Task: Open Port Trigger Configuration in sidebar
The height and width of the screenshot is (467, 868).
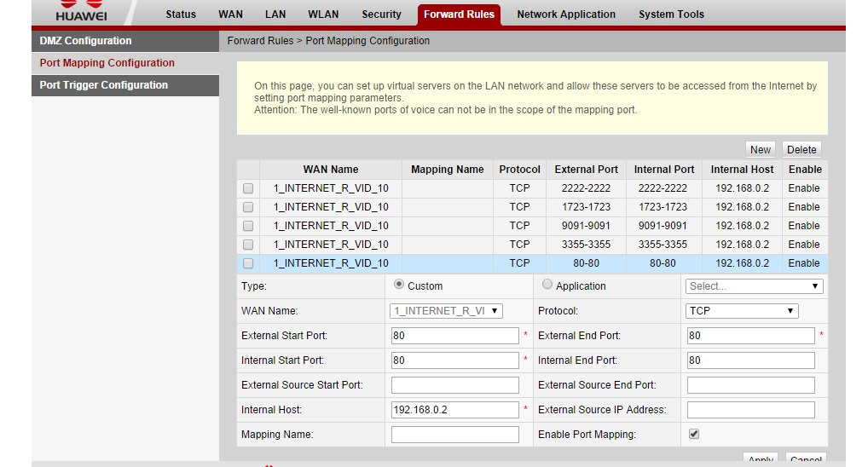Action: tap(125, 85)
